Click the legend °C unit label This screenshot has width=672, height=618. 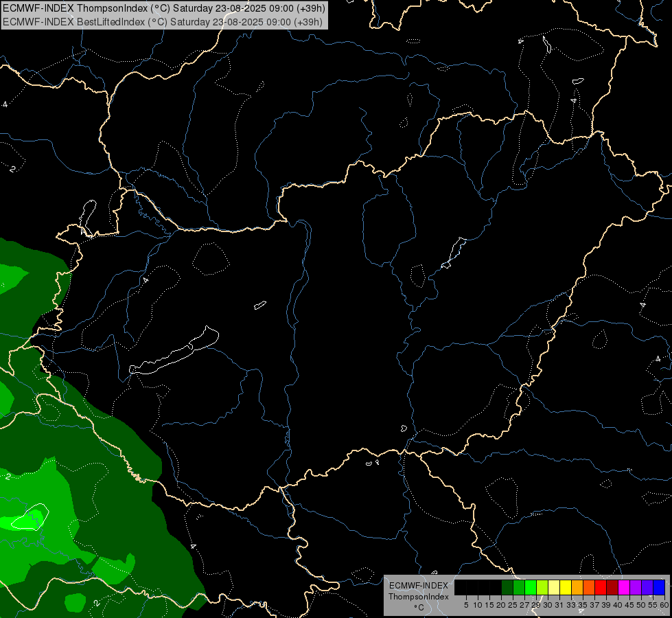419,608
